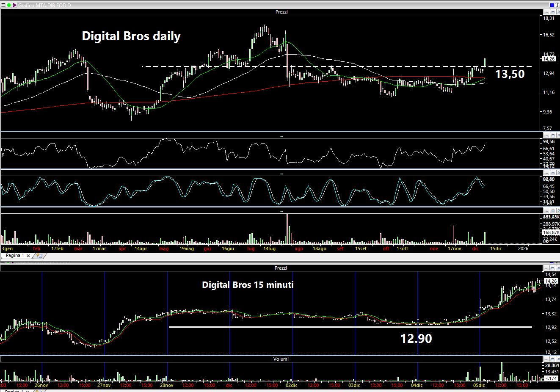Click the 3gen date label
This screenshot has height=392, width=560.
tap(7, 248)
